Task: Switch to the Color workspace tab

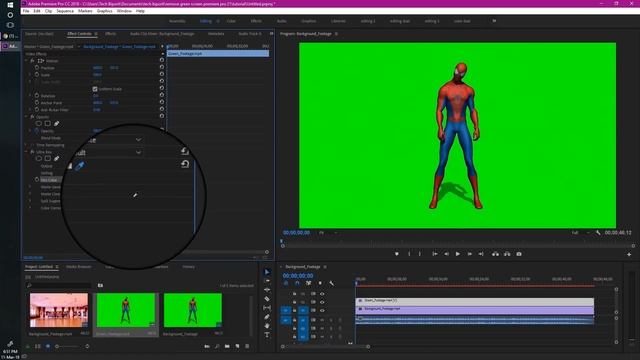Action: (x=231, y=21)
